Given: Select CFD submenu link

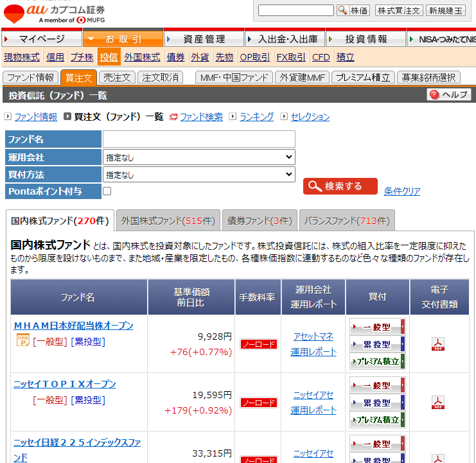Looking at the screenshot, I should tap(321, 57).
